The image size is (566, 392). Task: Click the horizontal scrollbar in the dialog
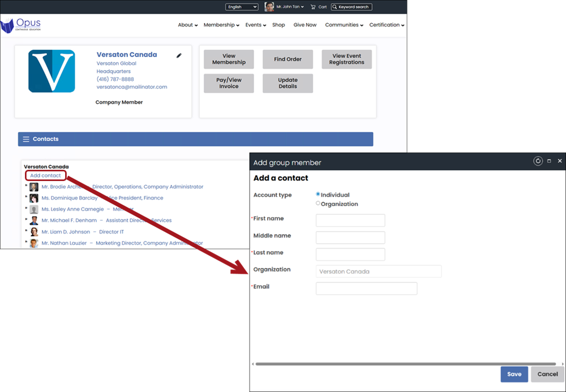(x=405, y=364)
